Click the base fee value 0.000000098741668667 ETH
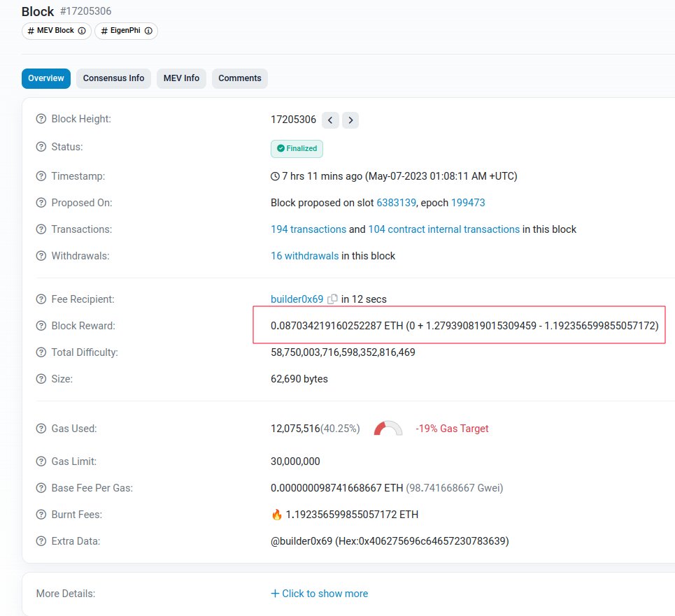 336,488
